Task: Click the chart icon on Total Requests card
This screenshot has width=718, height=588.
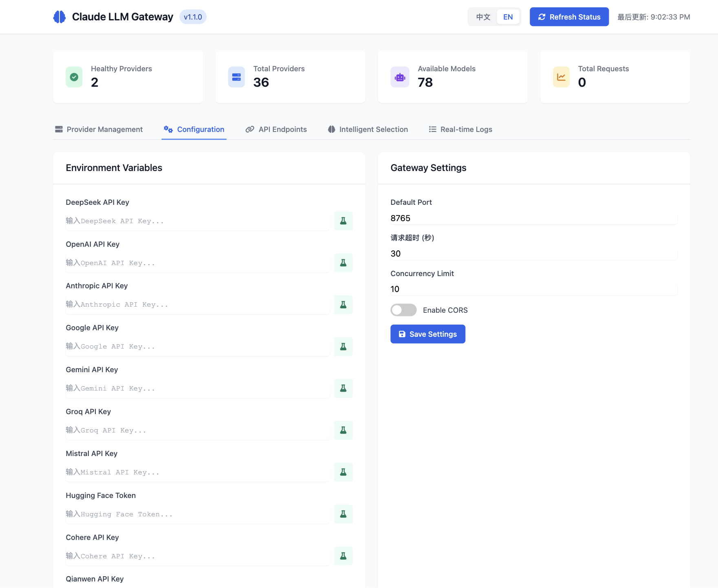Action: [561, 77]
